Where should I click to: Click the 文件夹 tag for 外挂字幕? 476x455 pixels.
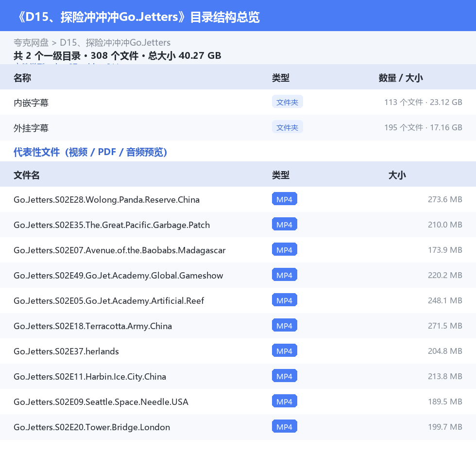point(287,127)
